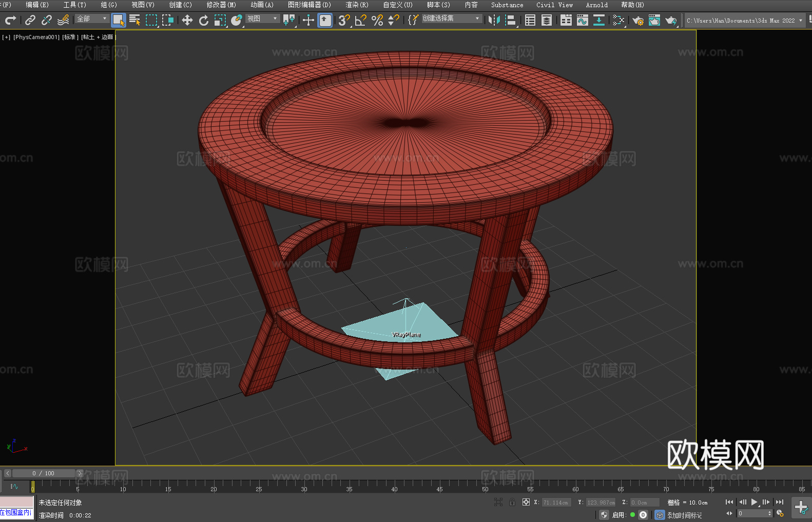Open Curve Editor icon
This screenshot has width=812, height=522.
click(583, 20)
